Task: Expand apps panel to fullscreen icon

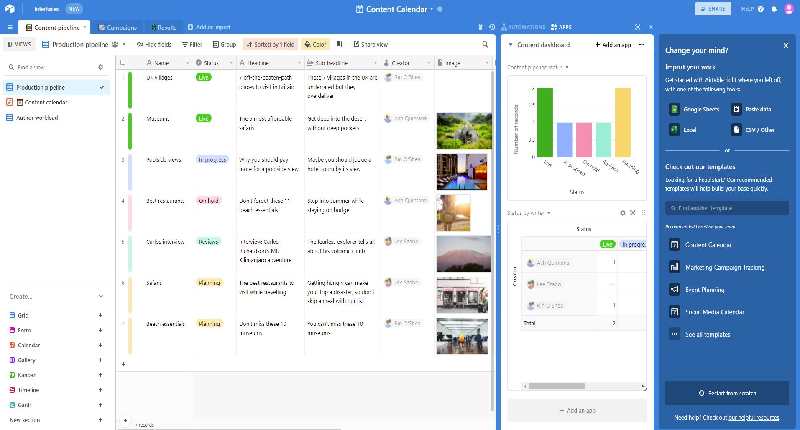Action: [637, 27]
